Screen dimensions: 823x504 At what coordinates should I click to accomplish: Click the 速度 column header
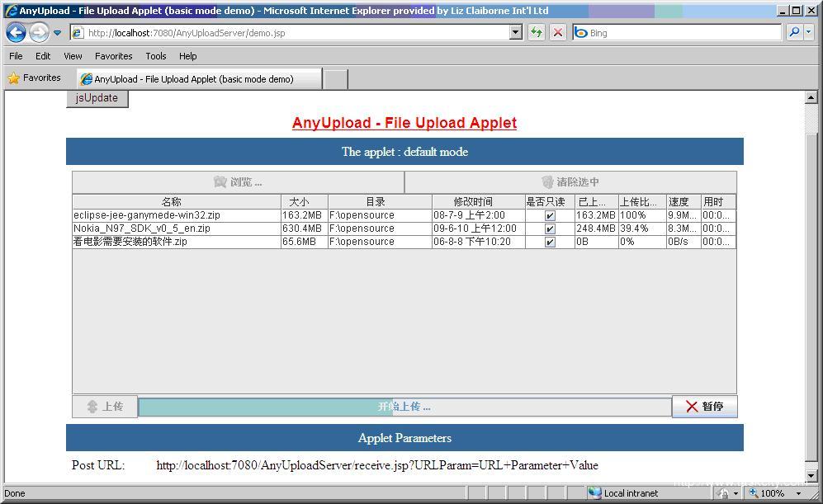(x=683, y=201)
